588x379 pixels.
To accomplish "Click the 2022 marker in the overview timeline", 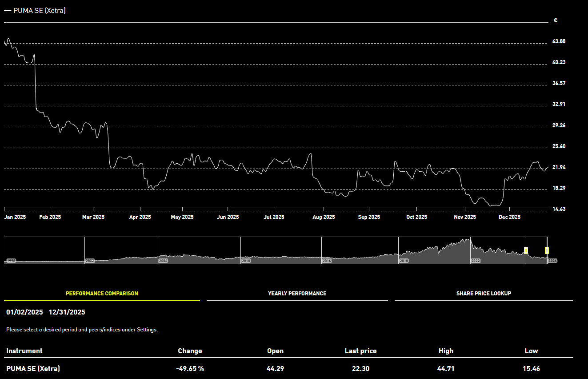I will pos(476,261).
